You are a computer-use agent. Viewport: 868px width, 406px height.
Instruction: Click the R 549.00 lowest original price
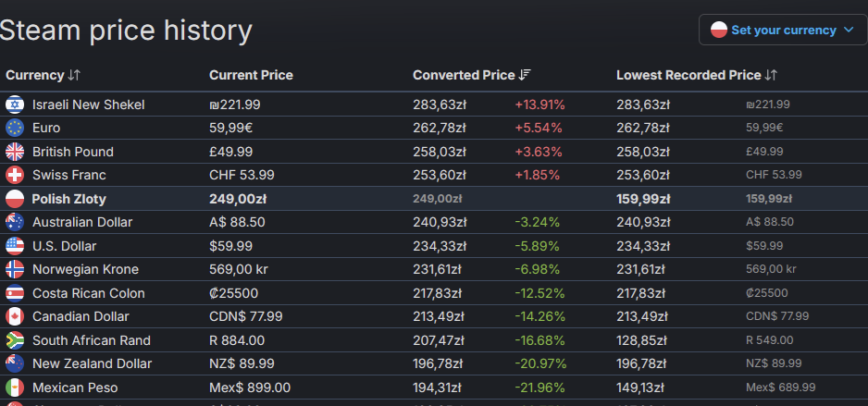coord(770,340)
